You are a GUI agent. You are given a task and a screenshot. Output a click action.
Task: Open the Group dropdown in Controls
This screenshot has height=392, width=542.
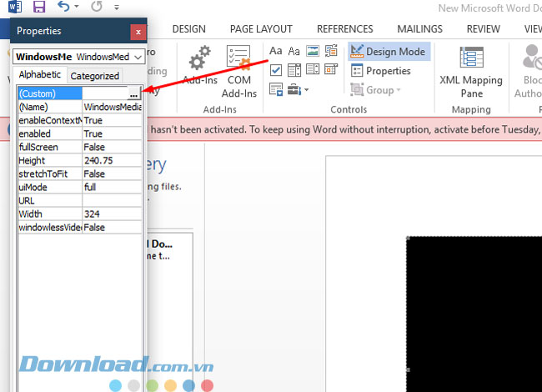(375, 90)
